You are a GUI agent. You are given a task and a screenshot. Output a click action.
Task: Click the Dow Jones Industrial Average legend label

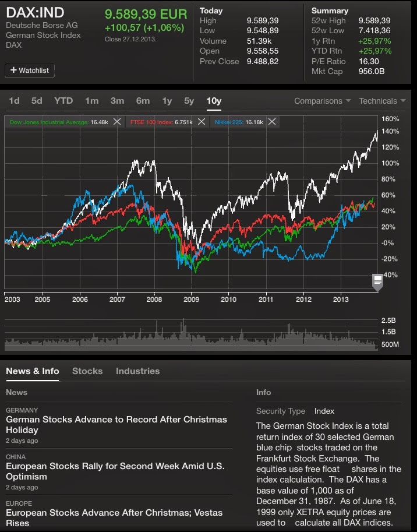[x=48, y=122]
